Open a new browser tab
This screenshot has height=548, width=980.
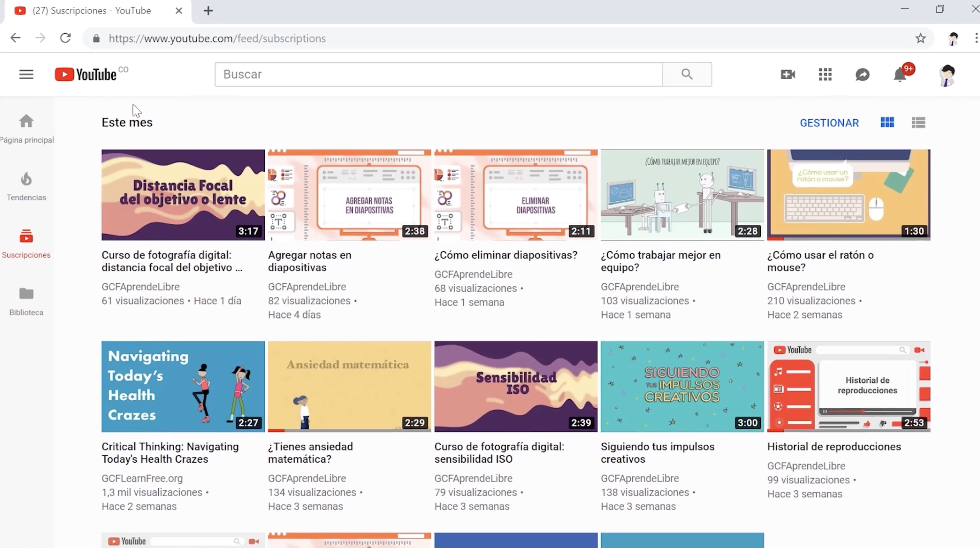pos(208,11)
